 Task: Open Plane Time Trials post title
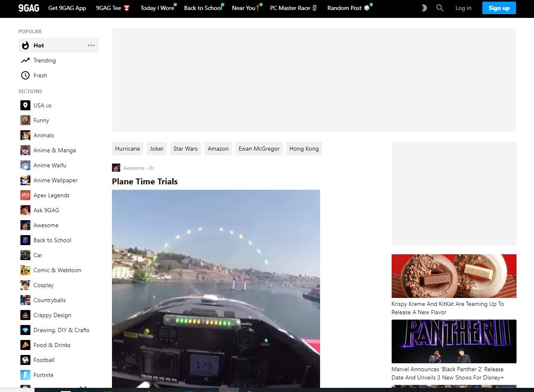[x=145, y=181]
